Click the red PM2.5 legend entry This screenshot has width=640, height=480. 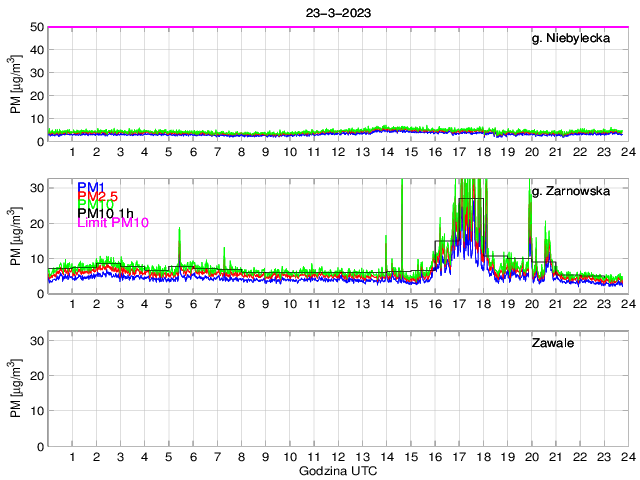click(99, 196)
